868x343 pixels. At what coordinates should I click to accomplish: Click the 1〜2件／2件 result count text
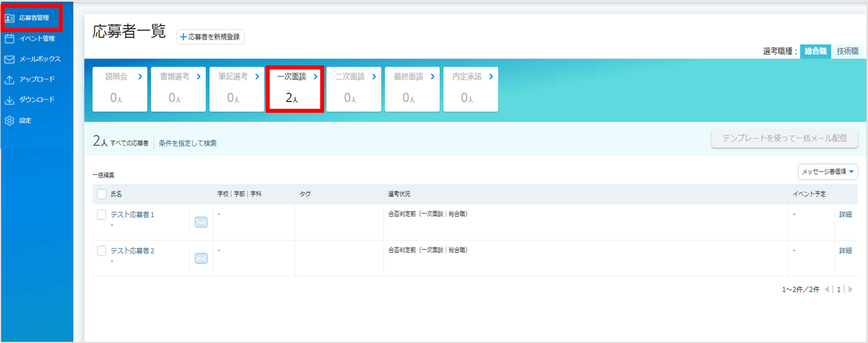tap(801, 289)
